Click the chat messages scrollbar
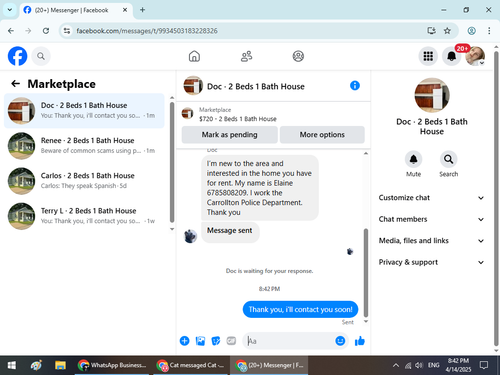 pos(366,272)
